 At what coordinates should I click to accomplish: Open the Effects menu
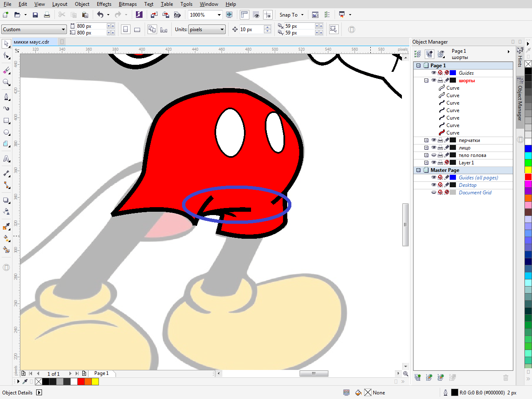pos(104,4)
